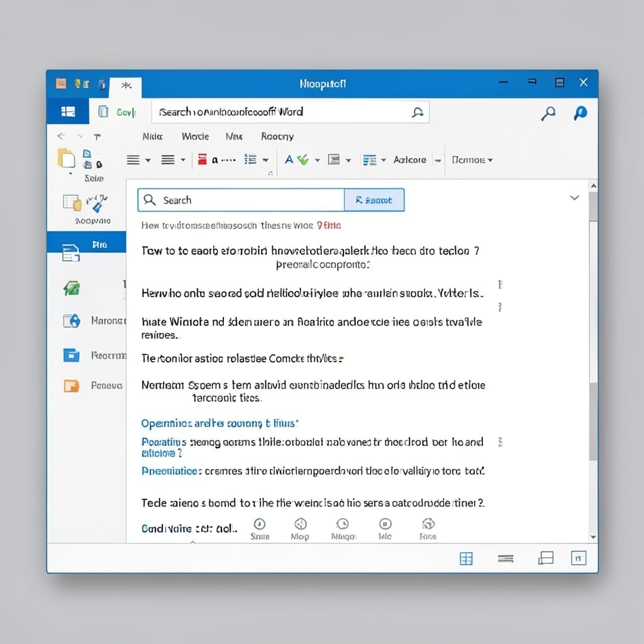Open dropdown arrow next to first alignment icon

point(148,160)
